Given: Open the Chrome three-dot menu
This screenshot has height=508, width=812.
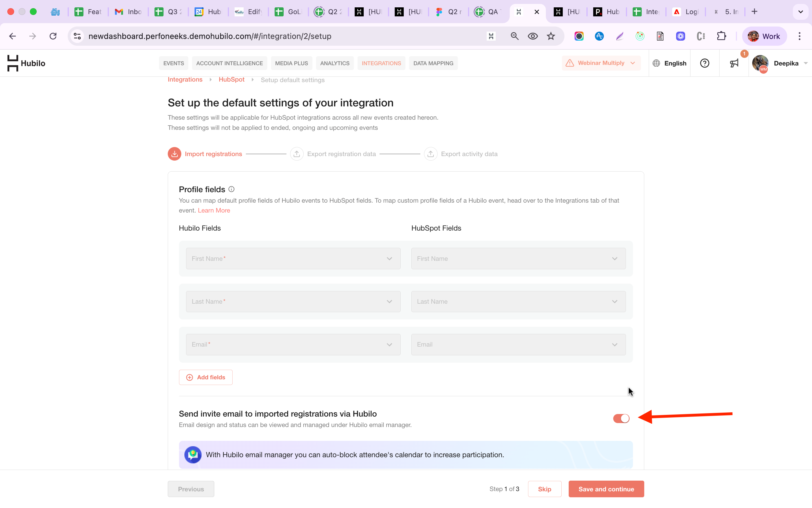Looking at the screenshot, I should (x=800, y=36).
